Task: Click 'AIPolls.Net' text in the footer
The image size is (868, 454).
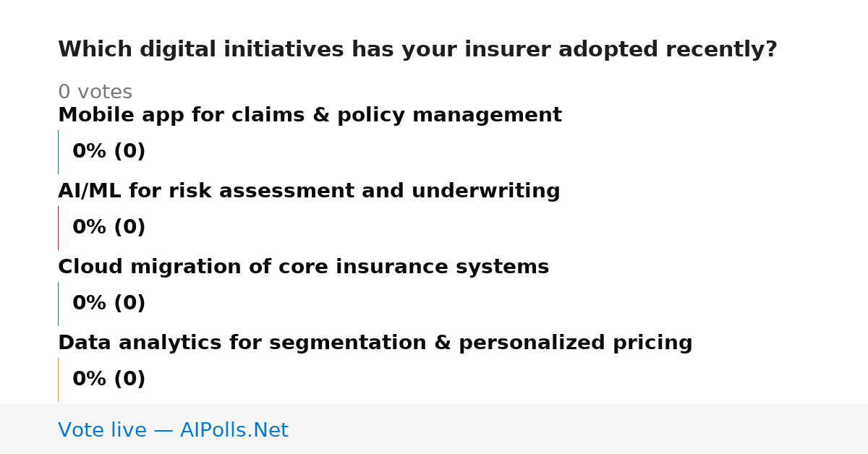Action: point(234,431)
